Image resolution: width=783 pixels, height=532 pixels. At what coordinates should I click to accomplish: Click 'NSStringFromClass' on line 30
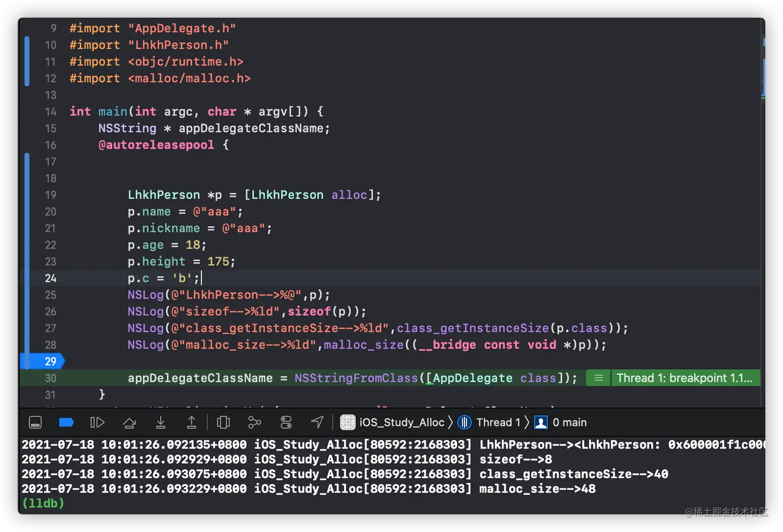click(x=356, y=378)
